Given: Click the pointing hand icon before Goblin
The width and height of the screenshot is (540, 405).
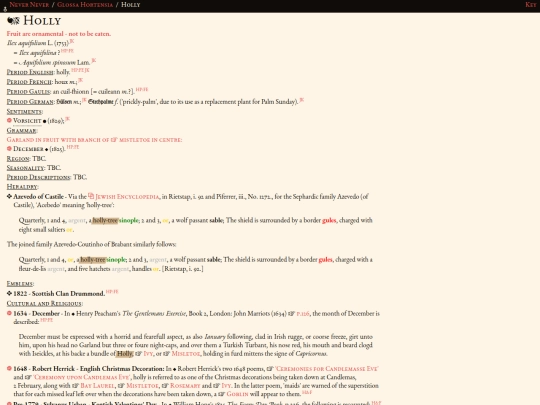Looking at the screenshot, I should pyautogui.click(x=221, y=394).
